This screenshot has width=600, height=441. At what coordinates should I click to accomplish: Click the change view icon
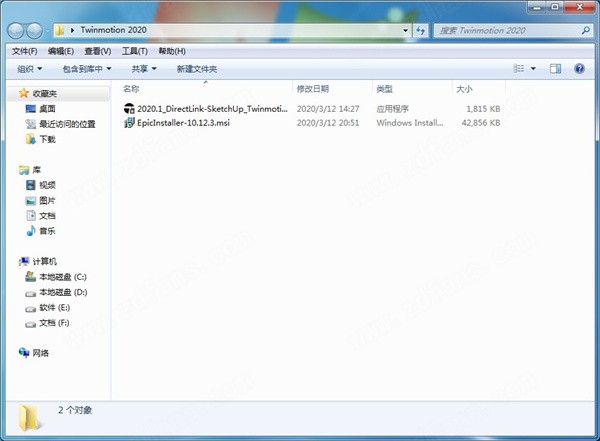point(518,69)
